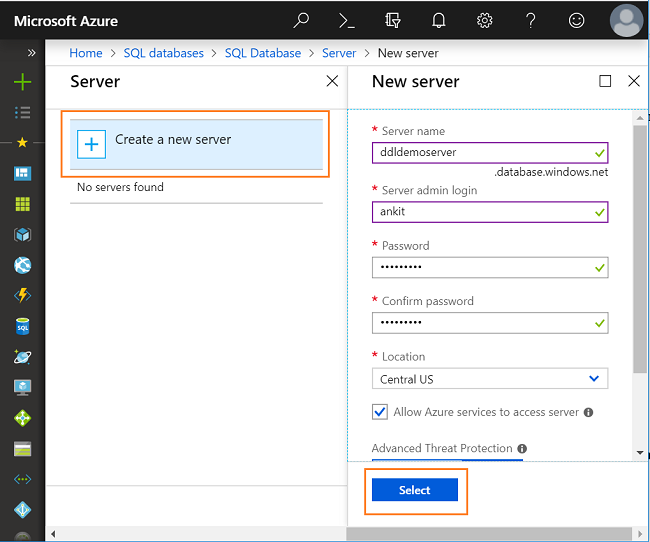Screen dimensions: 650x542
Task: Open the user account avatar menu
Action: coord(627,20)
